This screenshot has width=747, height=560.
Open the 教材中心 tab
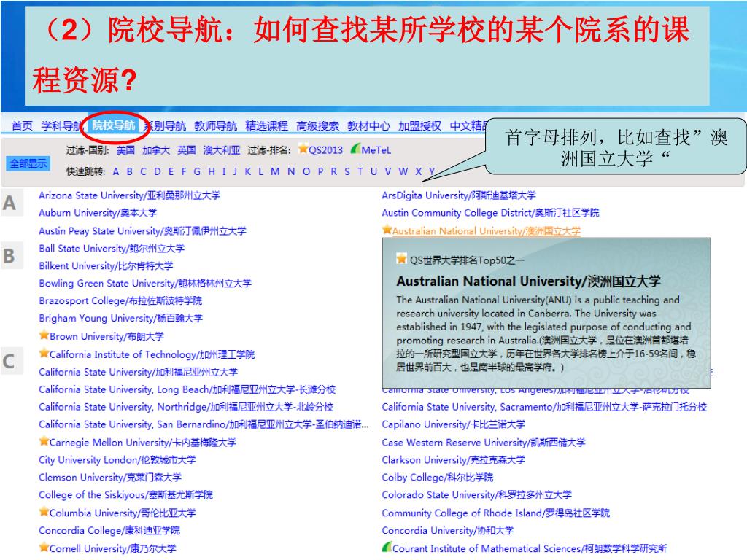click(x=368, y=125)
